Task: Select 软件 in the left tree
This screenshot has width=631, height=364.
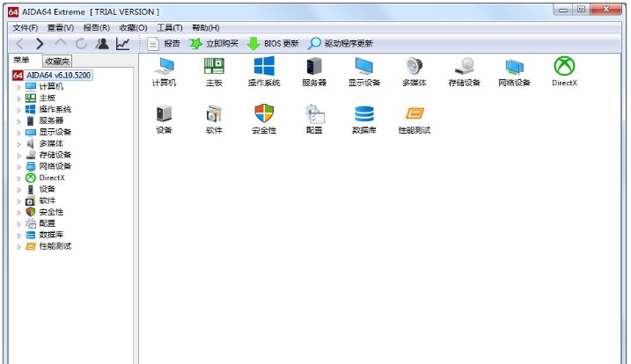Action: tap(48, 200)
